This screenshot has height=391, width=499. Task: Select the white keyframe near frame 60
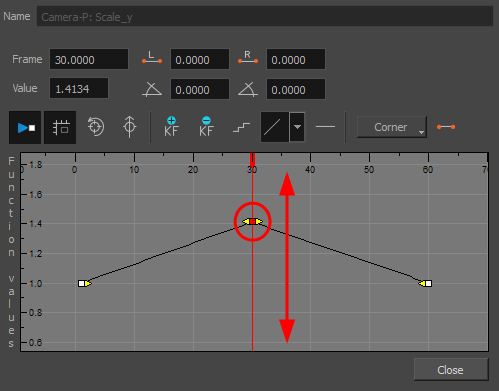pyautogui.click(x=428, y=283)
